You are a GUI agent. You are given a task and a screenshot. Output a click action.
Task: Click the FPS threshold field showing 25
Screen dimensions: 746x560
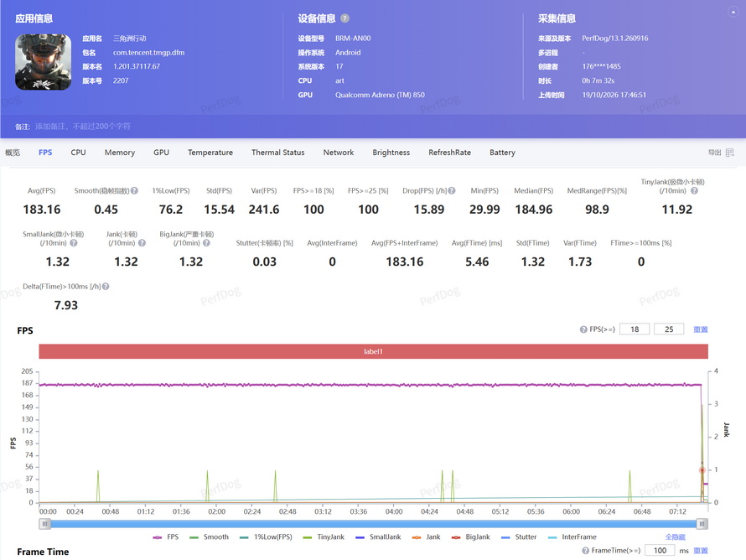click(x=669, y=329)
